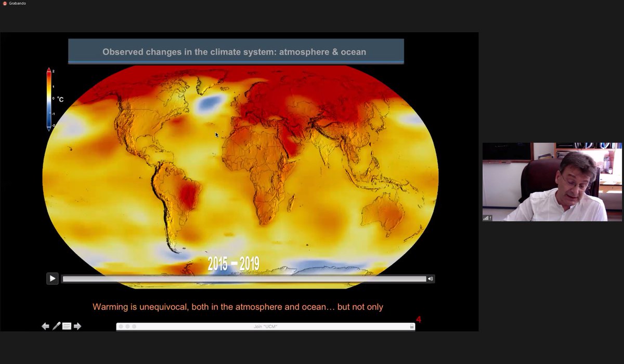Click the "Warming is unequivocal" caption text

click(x=238, y=307)
